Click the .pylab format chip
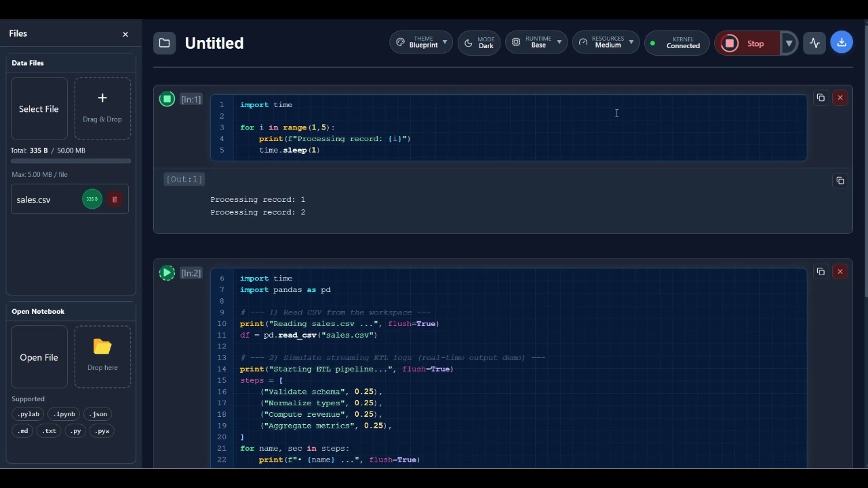Viewport: 868px width, 488px height. click(x=28, y=414)
